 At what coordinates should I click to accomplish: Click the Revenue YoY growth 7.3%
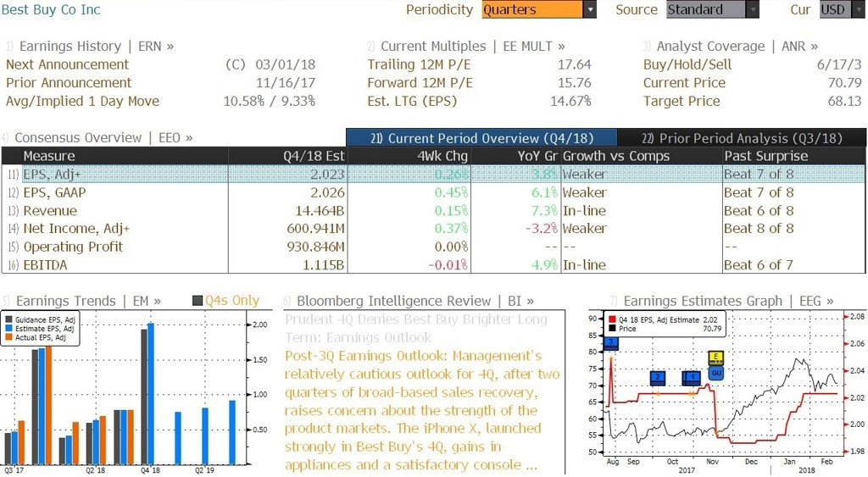(x=543, y=211)
